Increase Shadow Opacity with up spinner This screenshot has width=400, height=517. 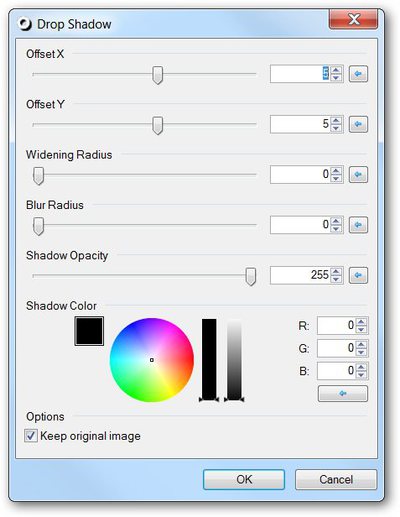(x=336, y=271)
